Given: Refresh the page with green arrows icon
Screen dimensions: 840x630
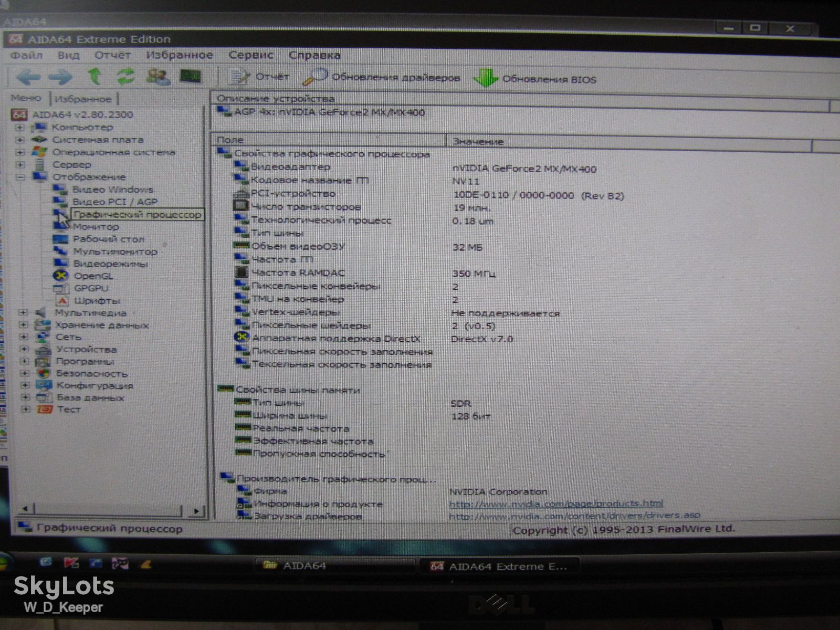Looking at the screenshot, I should 125,76.
